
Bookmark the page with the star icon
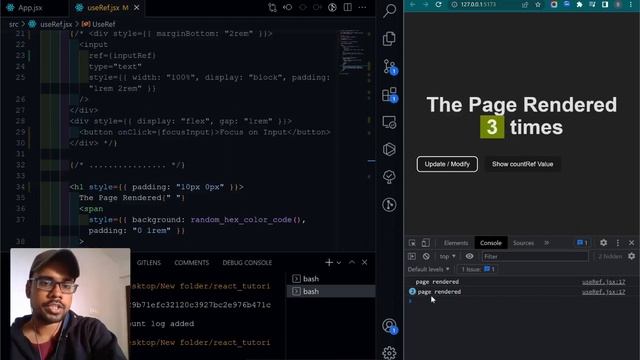(538, 4)
